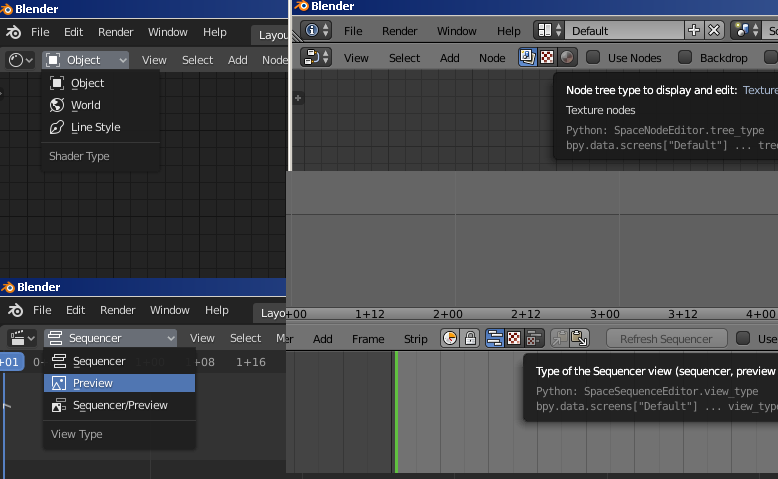Screen dimensions: 778x479
Task: Open Edit menu in the 2.8 Sequencer window
Action: 75,310
